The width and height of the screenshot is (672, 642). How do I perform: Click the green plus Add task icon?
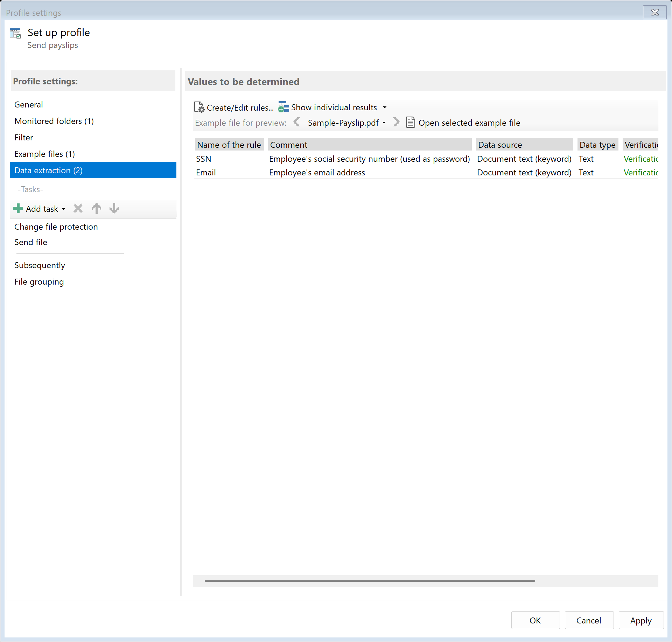[x=17, y=208]
